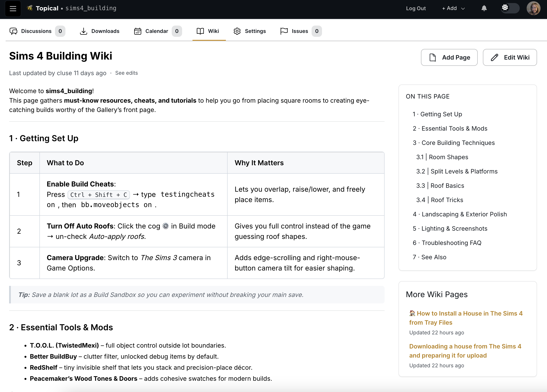The image size is (547, 392).
Task: Go to 3.4 Roof Tricks
Action: 440,200
